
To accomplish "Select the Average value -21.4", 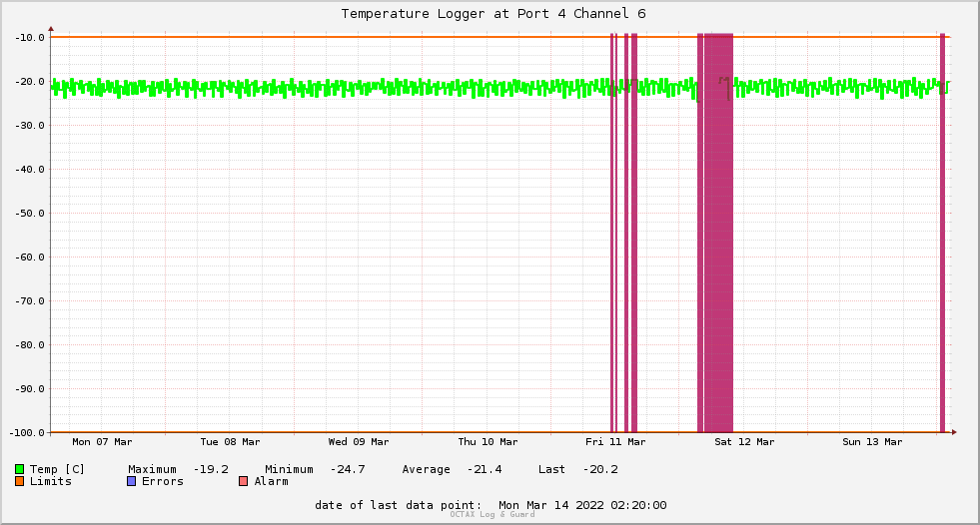I will tap(485, 469).
